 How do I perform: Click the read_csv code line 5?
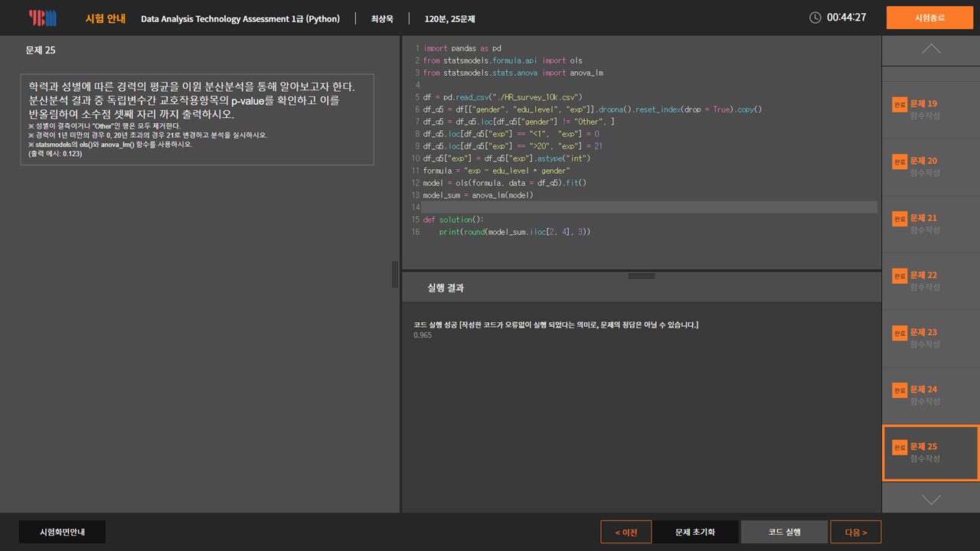502,97
